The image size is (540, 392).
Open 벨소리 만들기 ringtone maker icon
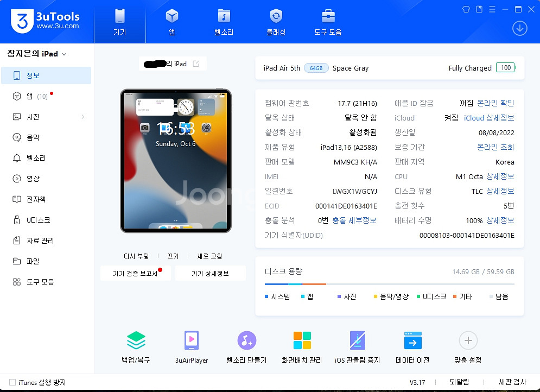click(x=246, y=340)
